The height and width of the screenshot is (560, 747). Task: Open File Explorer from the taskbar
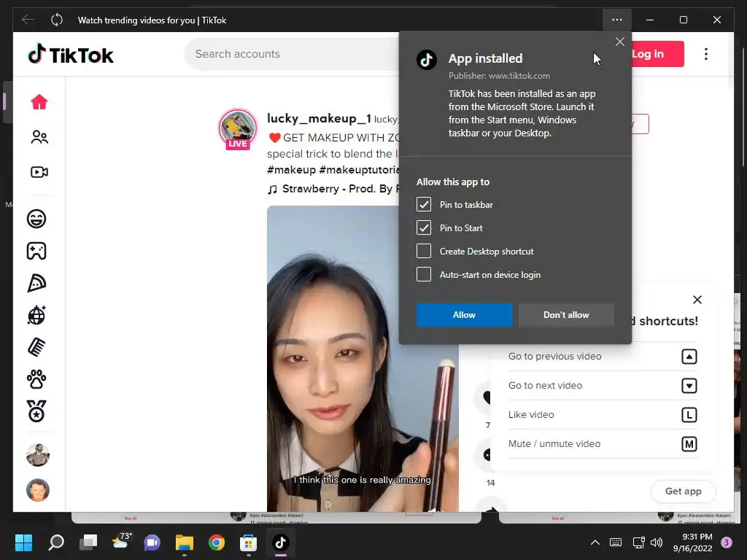coord(185,542)
